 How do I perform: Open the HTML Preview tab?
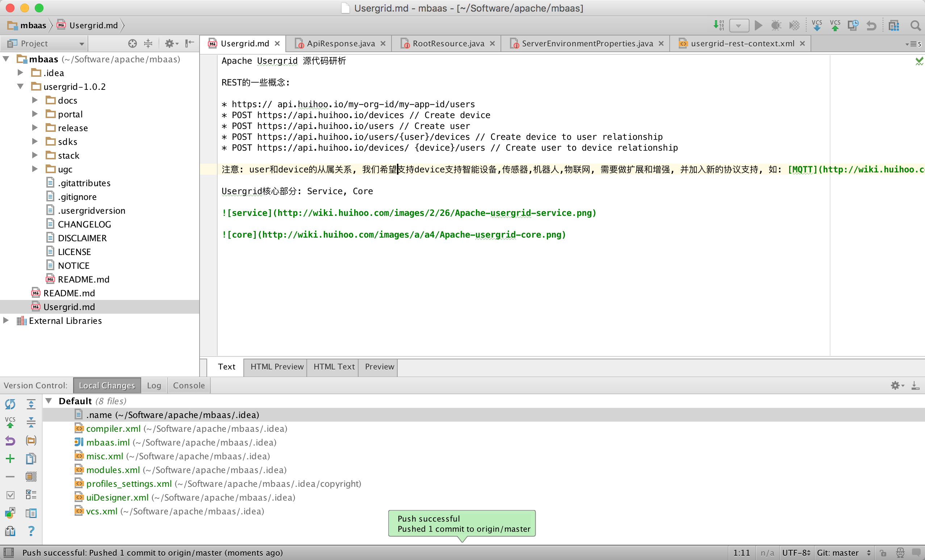tap(277, 367)
